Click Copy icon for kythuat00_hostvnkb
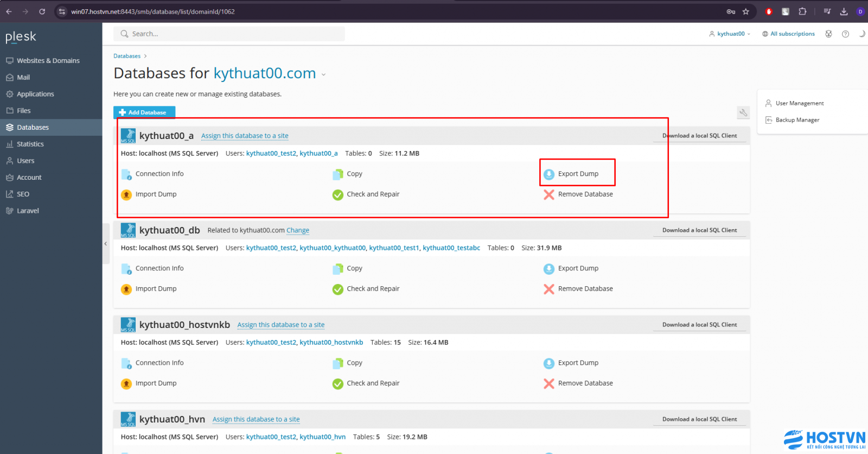The height and width of the screenshot is (454, 868). [x=338, y=363]
